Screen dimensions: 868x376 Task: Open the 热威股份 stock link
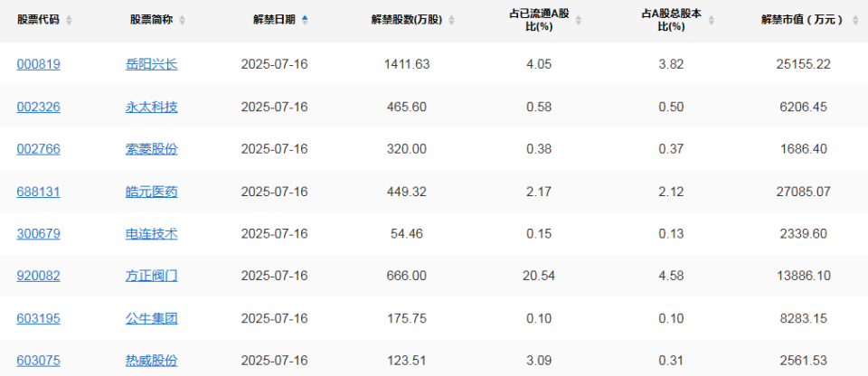coord(152,361)
